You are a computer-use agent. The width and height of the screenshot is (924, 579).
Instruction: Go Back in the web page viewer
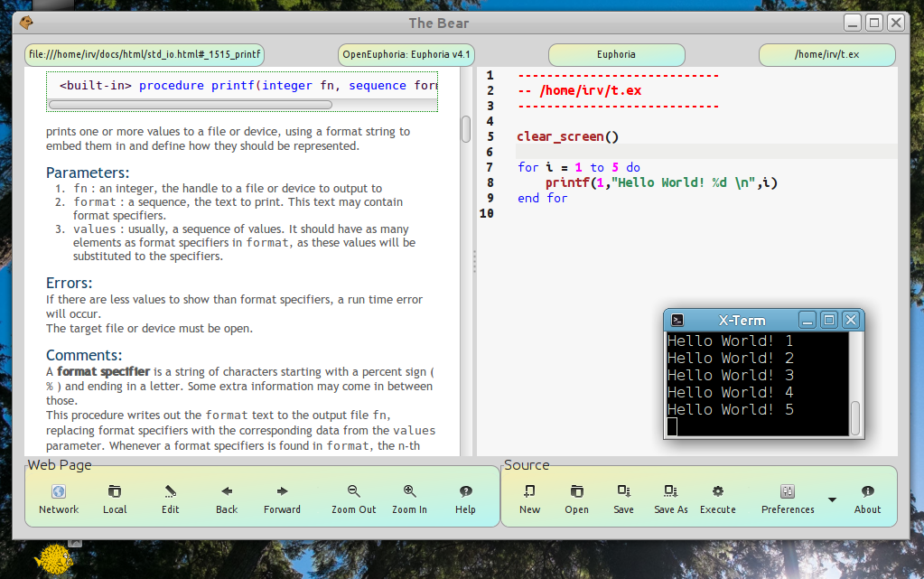pyautogui.click(x=227, y=492)
